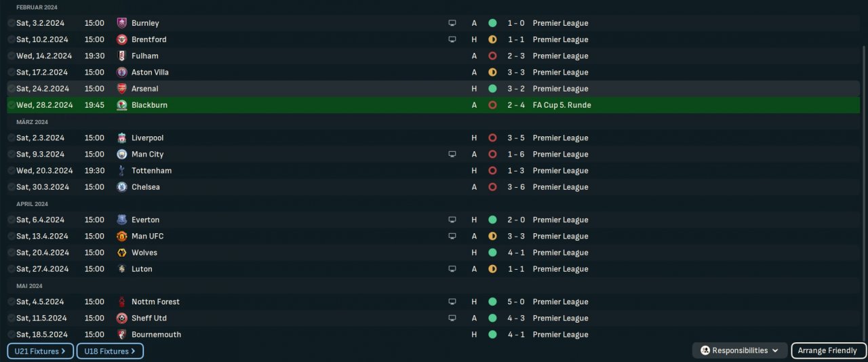Open the Responsibilities dropdown
868x362 pixels.
tap(740, 350)
